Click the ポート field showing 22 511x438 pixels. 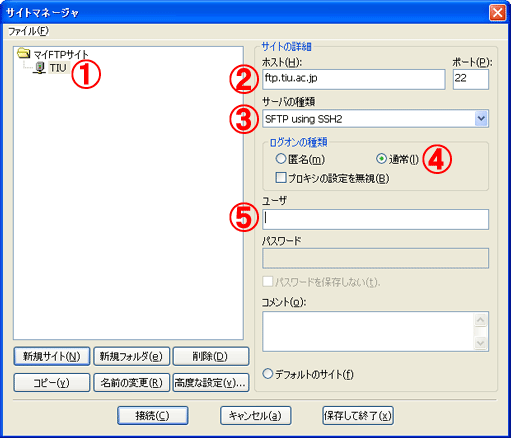471,79
